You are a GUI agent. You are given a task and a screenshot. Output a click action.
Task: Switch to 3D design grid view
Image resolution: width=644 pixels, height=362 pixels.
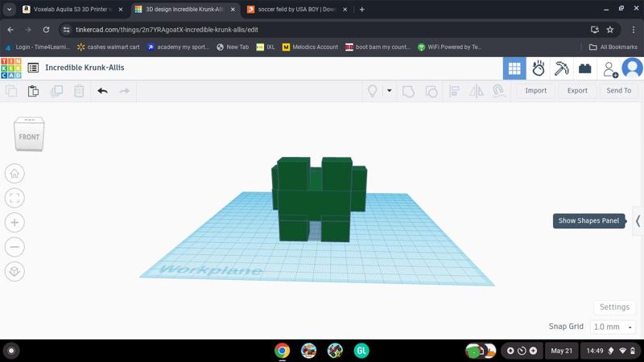514,68
